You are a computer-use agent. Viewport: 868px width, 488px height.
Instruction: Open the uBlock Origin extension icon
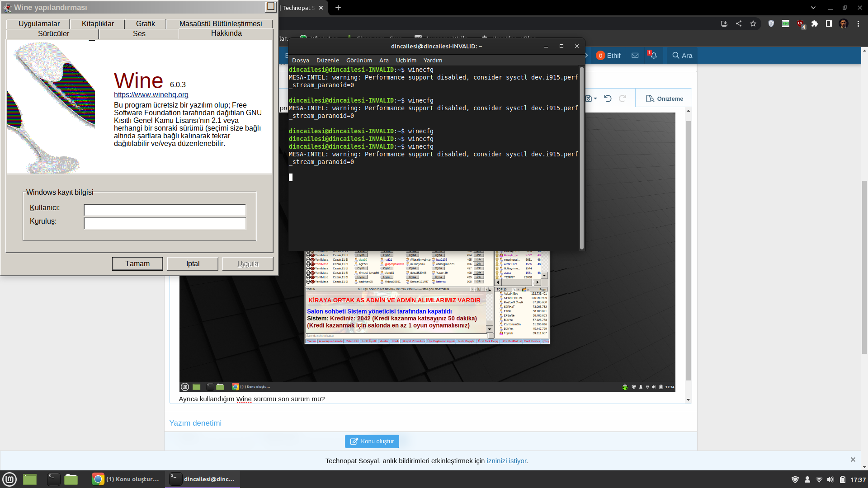(801, 24)
